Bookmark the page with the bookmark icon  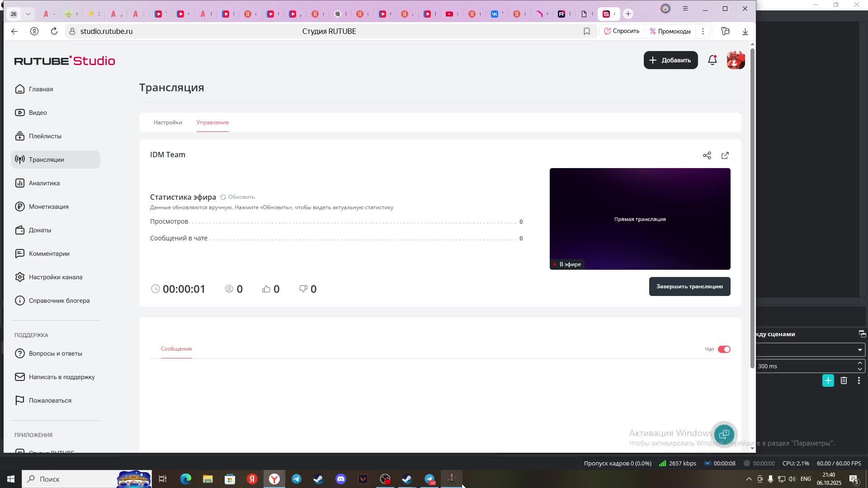587,31
